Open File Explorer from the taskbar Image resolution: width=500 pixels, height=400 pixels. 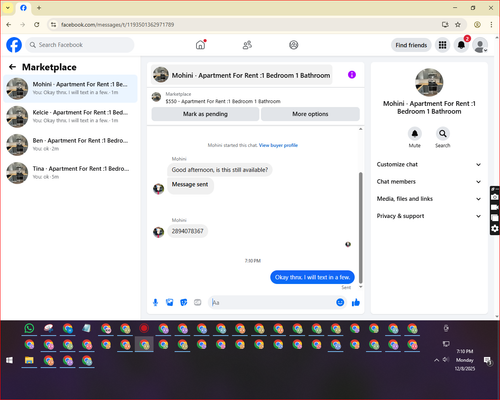pos(29,360)
